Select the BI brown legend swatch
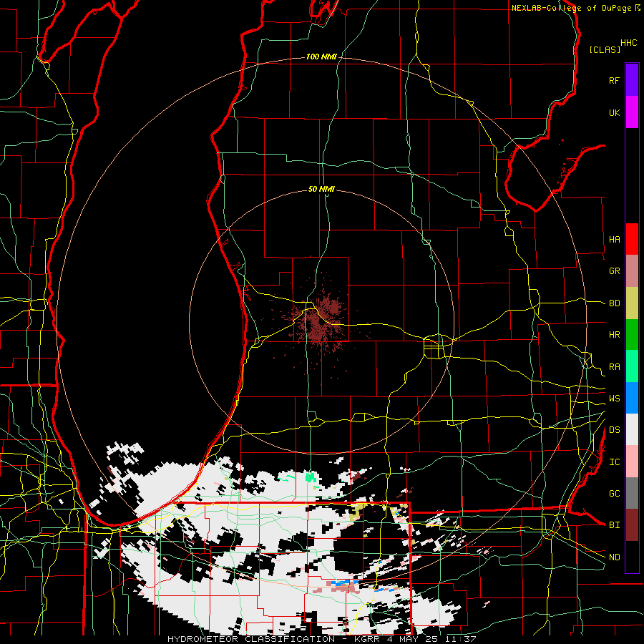 (x=632, y=525)
